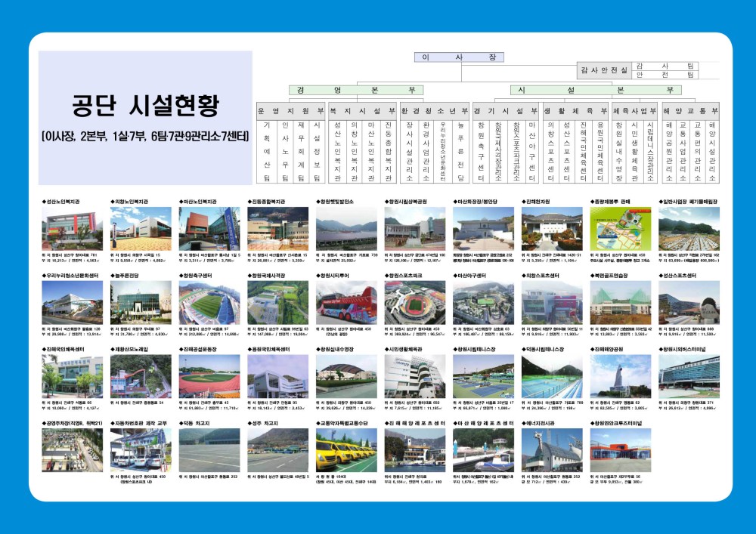Open the 제황산모노레일 photo
The width and height of the screenshot is (756, 534).
[141, 376]
